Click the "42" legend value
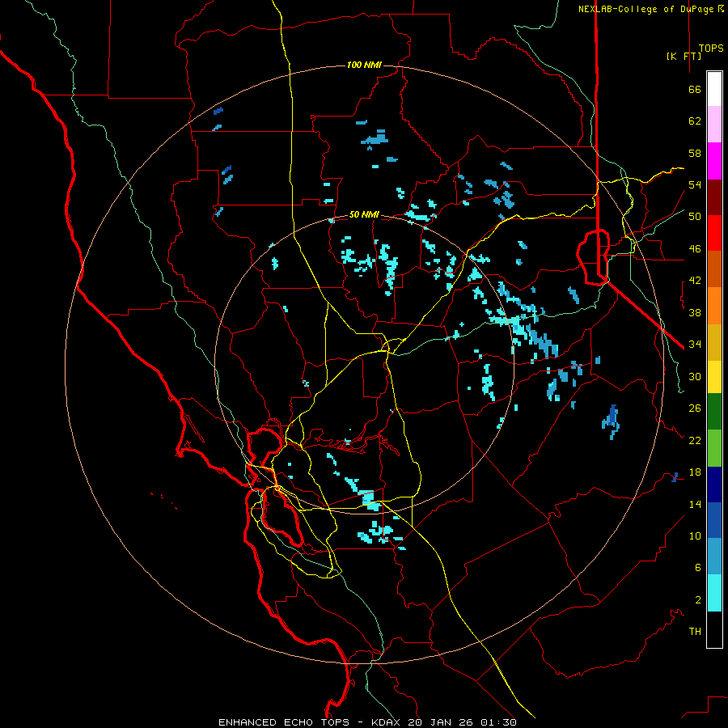The image size is (728, 728). [x=695, y=281]
